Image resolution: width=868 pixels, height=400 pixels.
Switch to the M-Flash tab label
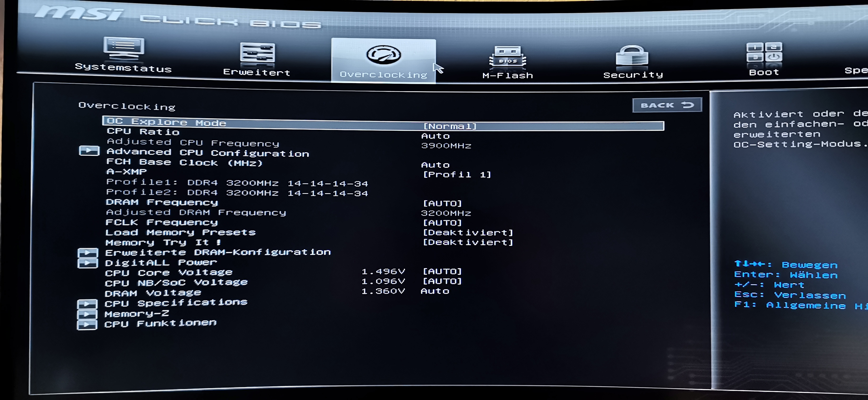pyautogui.click(x=508, y=75)
